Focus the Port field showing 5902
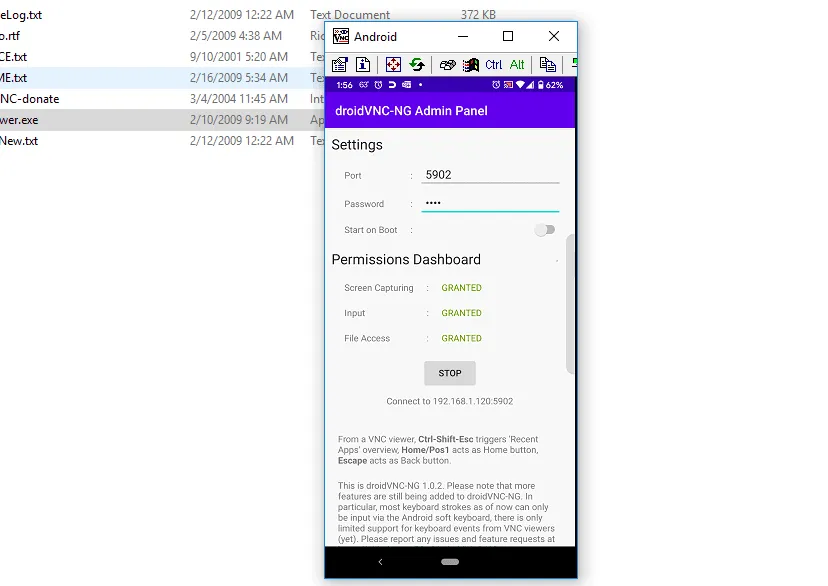The image size is (828, 586). [490, 175]
